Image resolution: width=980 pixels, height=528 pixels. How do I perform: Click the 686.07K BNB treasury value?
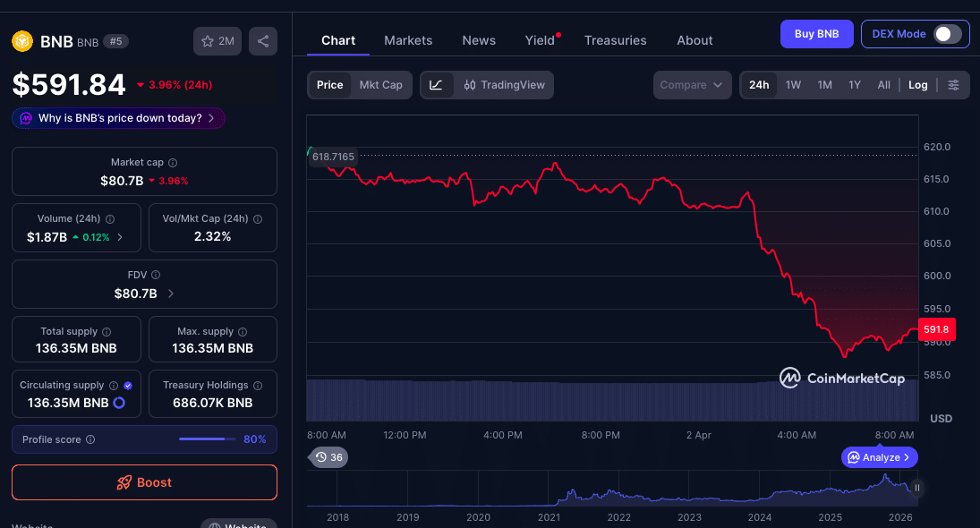tap(212, 403)
